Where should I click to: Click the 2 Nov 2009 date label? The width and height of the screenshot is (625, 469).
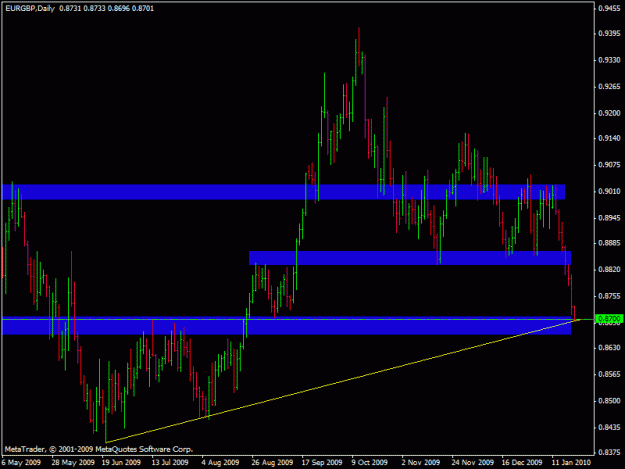(421, 463)
